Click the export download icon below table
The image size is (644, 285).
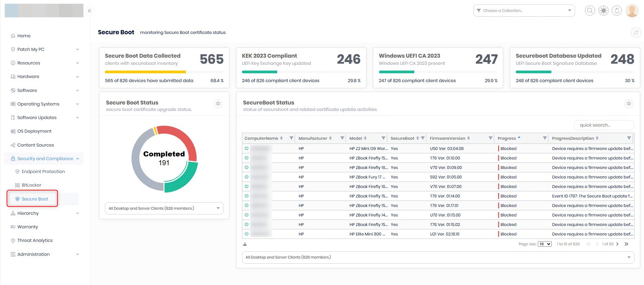pos(245,244)
